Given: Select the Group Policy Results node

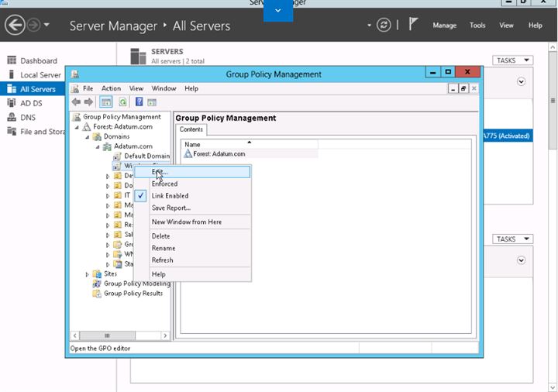Looking at the screenshot, I should click(x=133, y=294).
